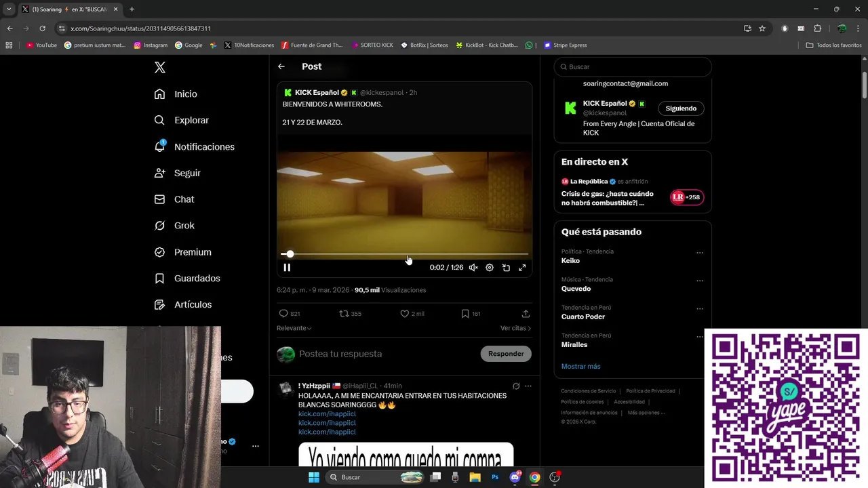The image size is (868, 488).
Task: Go back in Chrome browser
Action: 9,28
